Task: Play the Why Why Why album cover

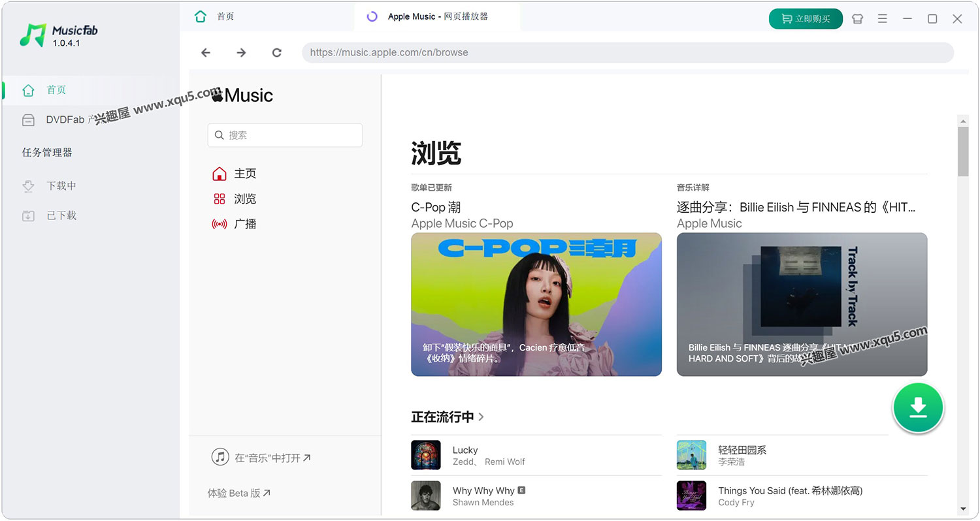Action: [426, 496]
